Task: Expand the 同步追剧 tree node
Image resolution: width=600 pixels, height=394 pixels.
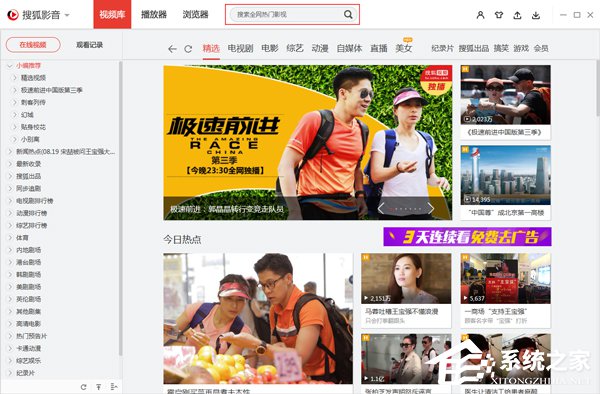Action: point(10,188)
